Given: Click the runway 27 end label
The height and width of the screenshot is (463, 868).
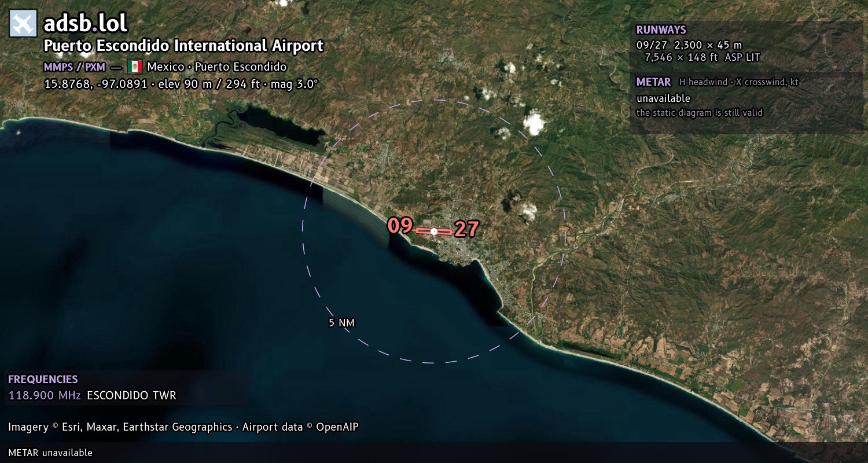Looking at the screenshot, I should pyautogui.click(x=466, y=229).
